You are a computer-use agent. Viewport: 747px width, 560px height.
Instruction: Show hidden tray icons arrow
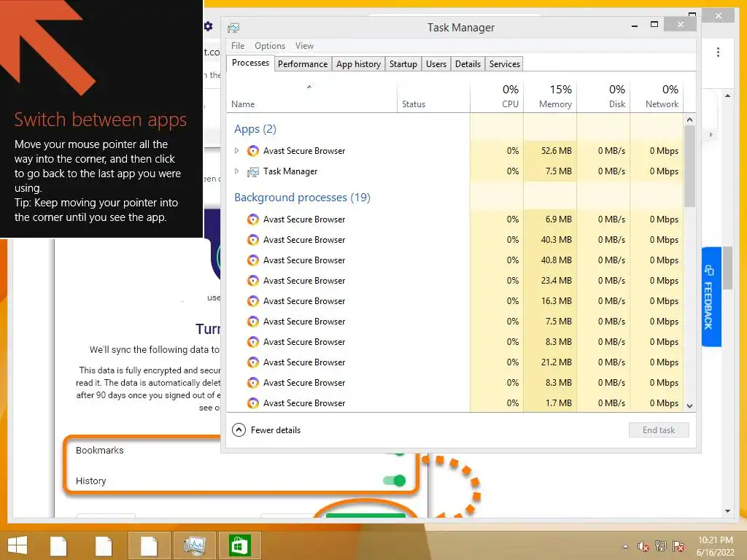(625, 546)
